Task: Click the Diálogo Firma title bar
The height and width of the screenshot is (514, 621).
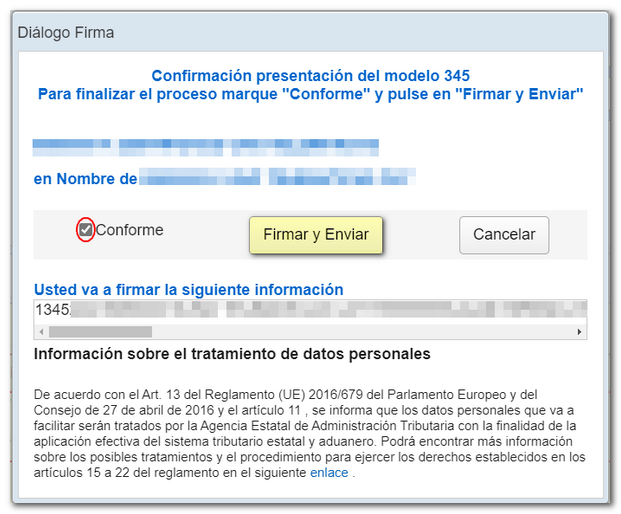Action: [x=300, y=32]
